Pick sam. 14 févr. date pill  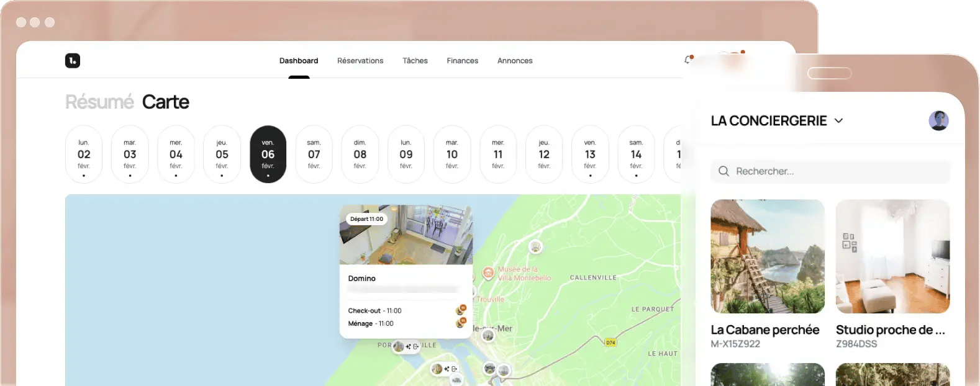coord(636,155)
